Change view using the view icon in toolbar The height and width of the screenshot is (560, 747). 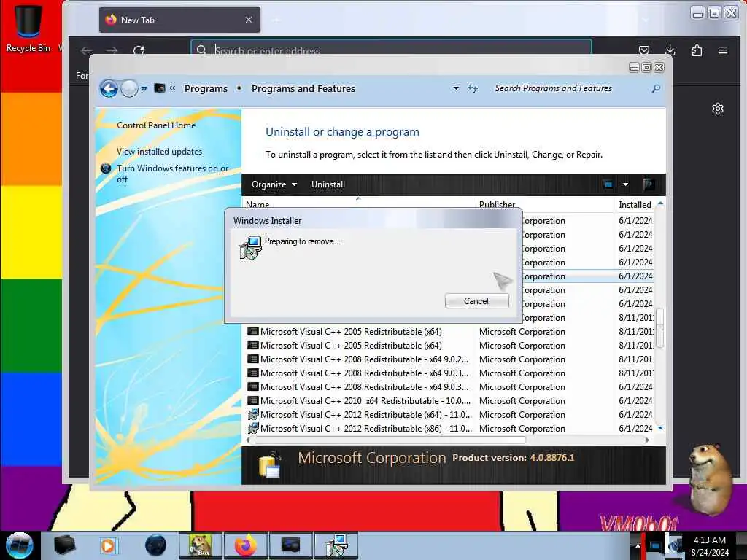608,184
